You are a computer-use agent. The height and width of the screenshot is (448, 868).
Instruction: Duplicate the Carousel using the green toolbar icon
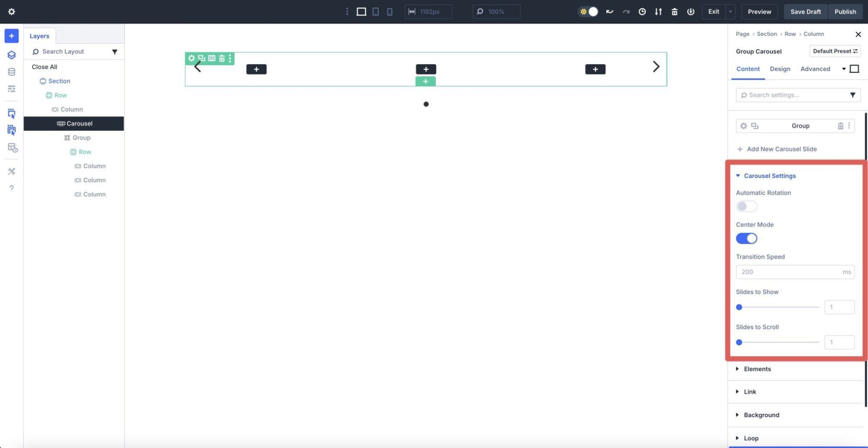pos(202,58)
